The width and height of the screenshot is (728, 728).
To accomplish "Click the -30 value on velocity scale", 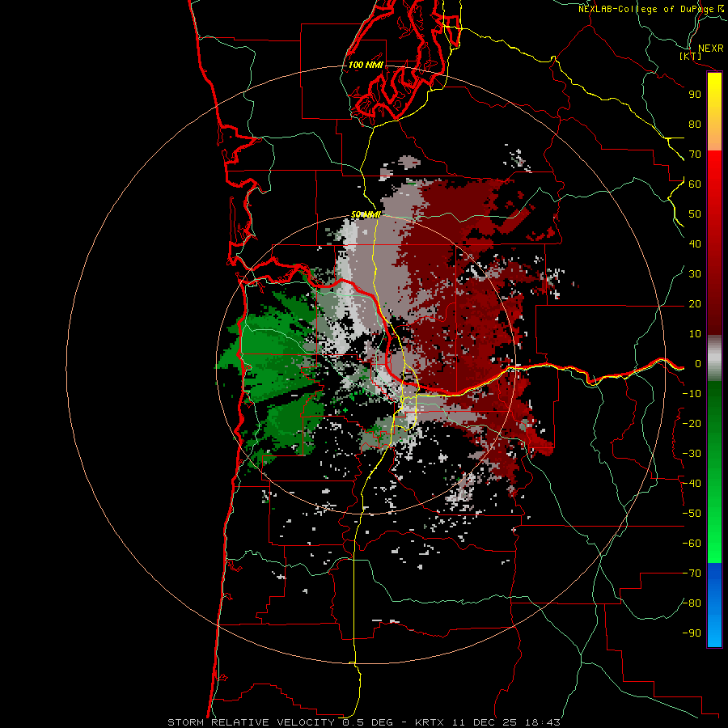I will coord(692,454).
